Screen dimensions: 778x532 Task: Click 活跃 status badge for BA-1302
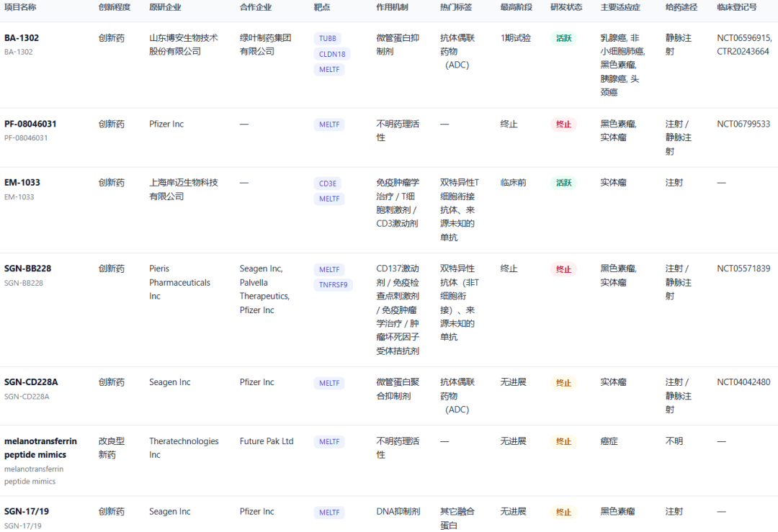click(563, 38)
